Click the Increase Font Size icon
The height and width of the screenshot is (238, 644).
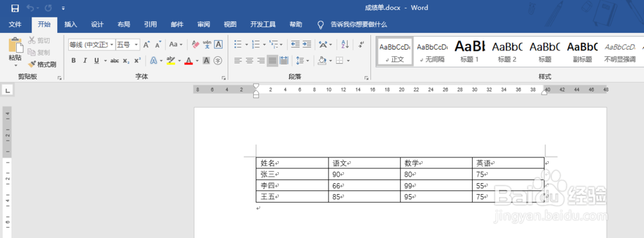click(x=147, y=45)
